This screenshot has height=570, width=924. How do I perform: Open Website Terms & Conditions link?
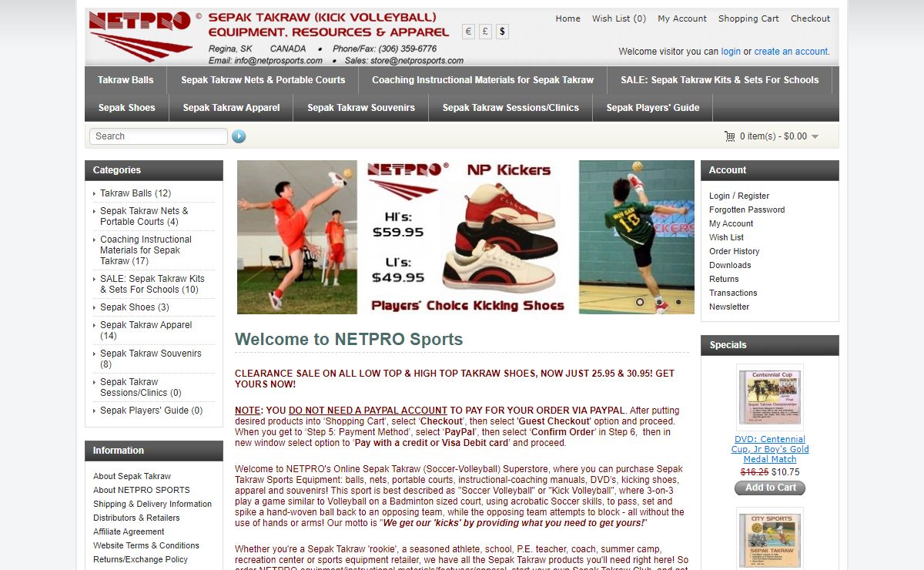pyautogui.click(x=146, y=545)
